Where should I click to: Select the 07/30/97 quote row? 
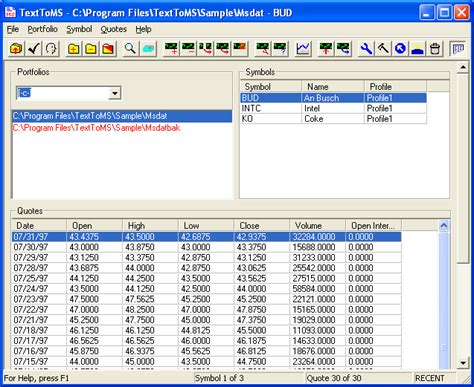(x=206, y=247)
